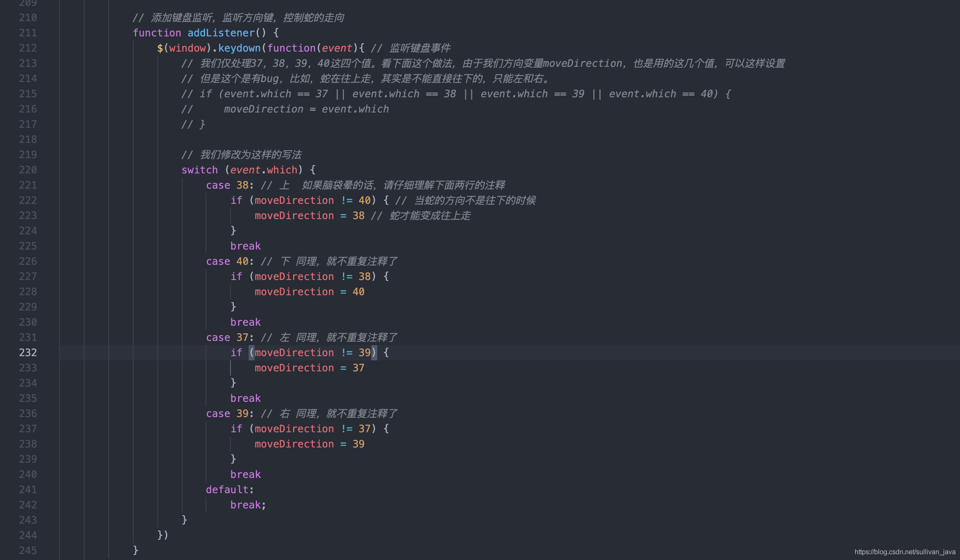This screenshot has height=560, width=960.
Task: Click 'break;' on line 242
Action: [x=248, y=505]
